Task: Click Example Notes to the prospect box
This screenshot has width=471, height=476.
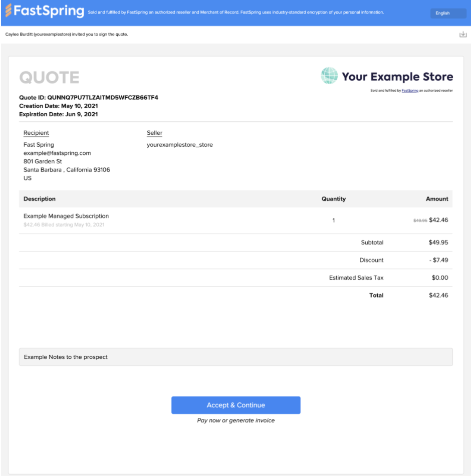Action: coord(235,357)
